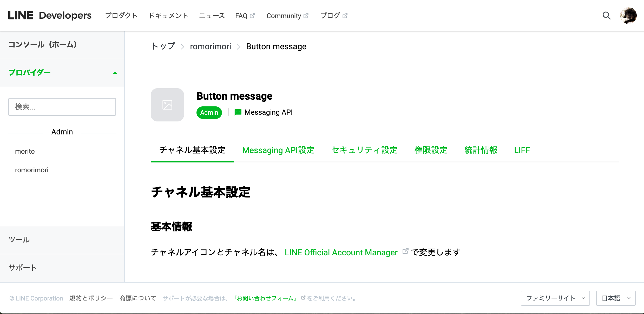Click the channel icon placeholder image

click(167, 105)
